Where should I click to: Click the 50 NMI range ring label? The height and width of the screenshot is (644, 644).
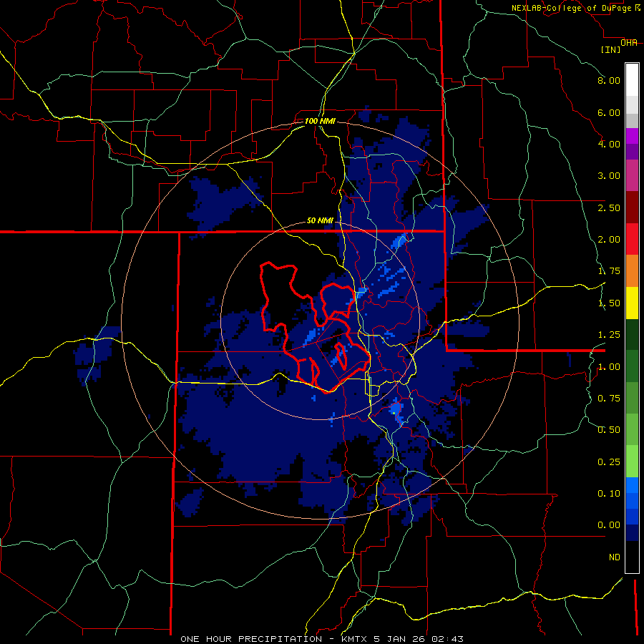point(320,220)
